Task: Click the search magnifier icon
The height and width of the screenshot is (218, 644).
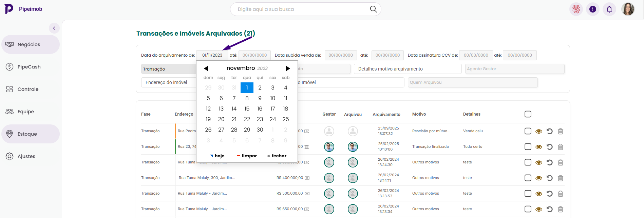Action: point(373,9)
